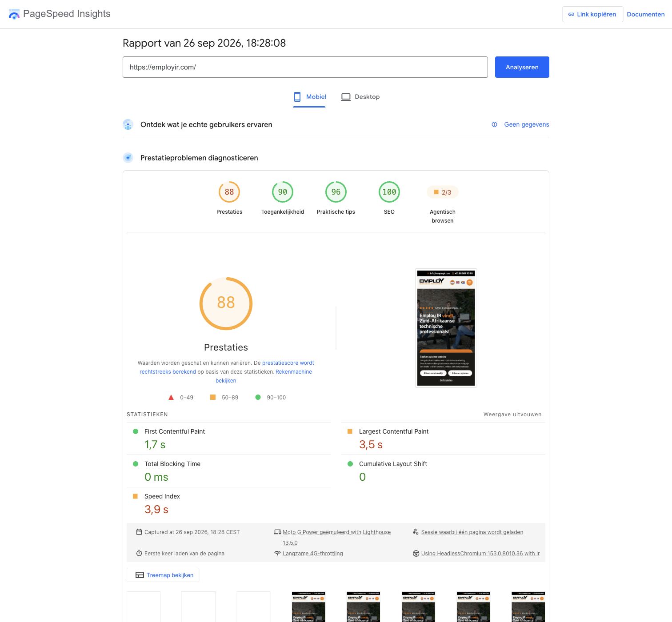Open the Geen gegevens link
672x622 pixels.
pos(526,124)
